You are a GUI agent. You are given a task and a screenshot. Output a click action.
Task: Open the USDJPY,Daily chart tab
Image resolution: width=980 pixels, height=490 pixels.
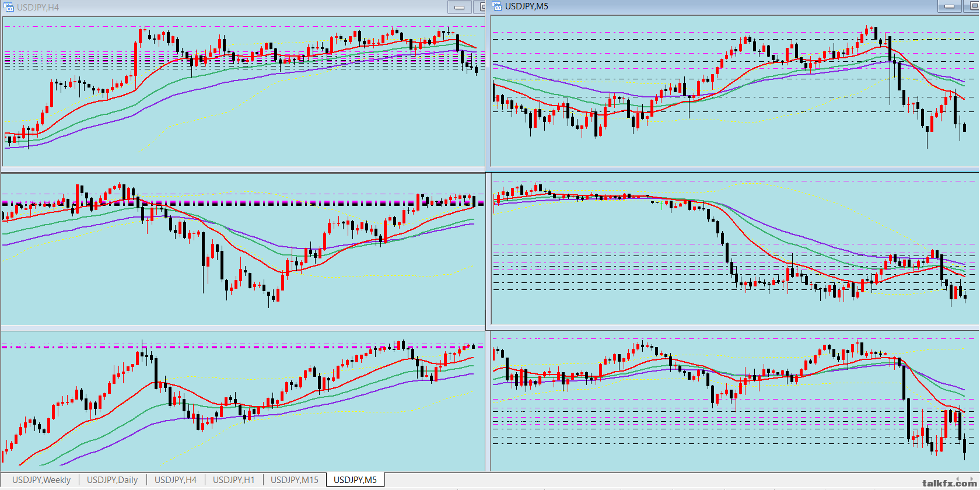112,480
